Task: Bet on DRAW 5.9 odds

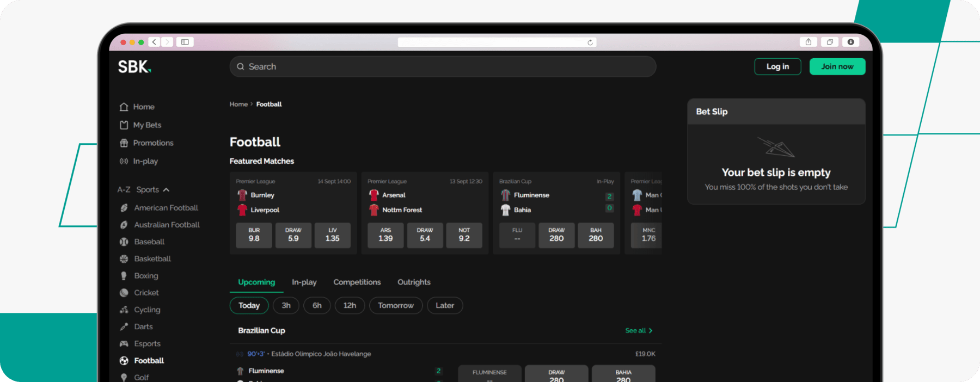Action: [x=293, y=235]
